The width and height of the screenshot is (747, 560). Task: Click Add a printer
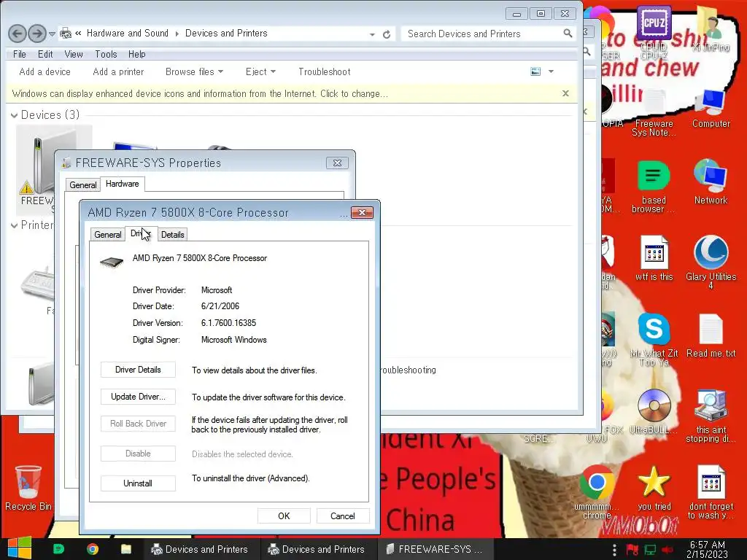(x=118, y=72)
